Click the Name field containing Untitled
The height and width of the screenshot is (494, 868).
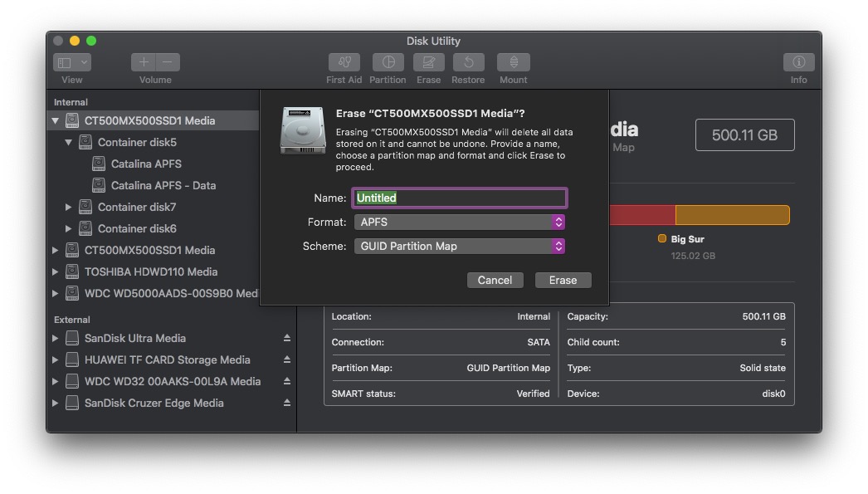[460, 198]
